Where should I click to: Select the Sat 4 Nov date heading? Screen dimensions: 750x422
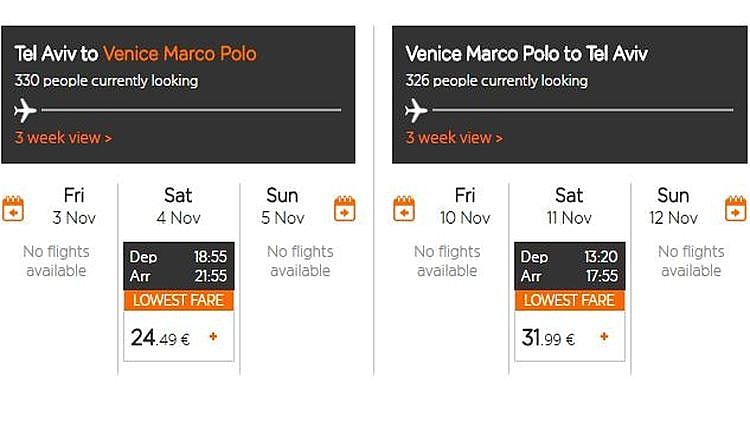point(178,206)
